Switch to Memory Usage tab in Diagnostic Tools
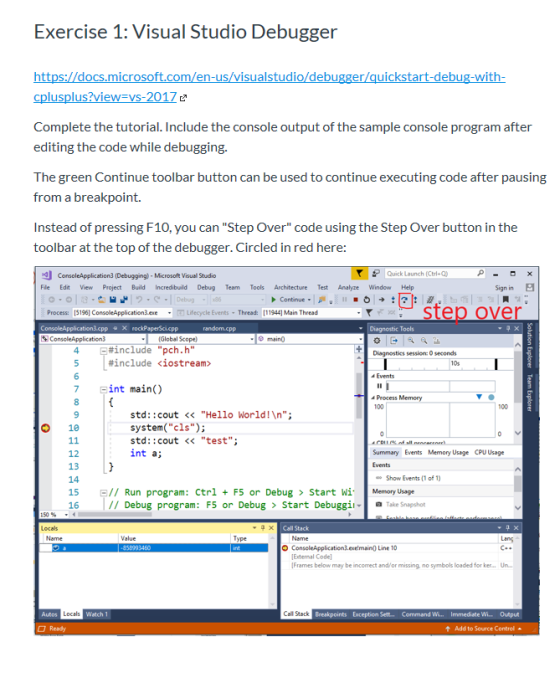Screen dimensions: 560x678 (x=448, y=452)
